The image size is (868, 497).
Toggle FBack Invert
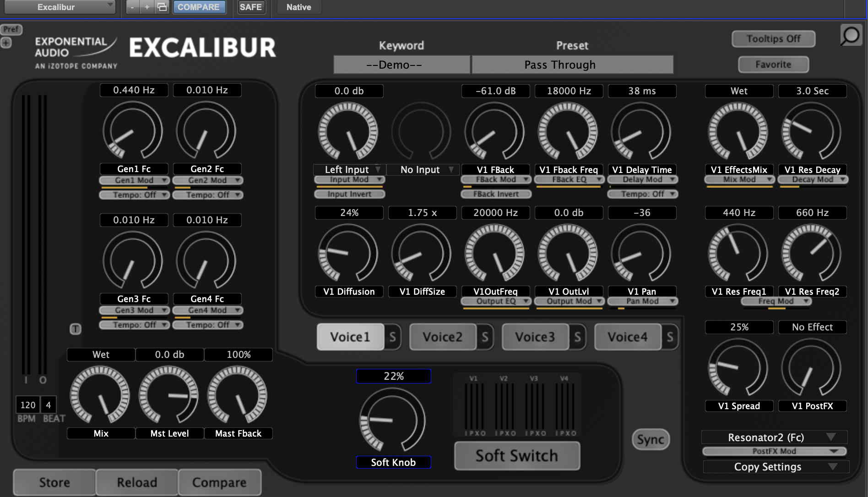coord(496,194)
